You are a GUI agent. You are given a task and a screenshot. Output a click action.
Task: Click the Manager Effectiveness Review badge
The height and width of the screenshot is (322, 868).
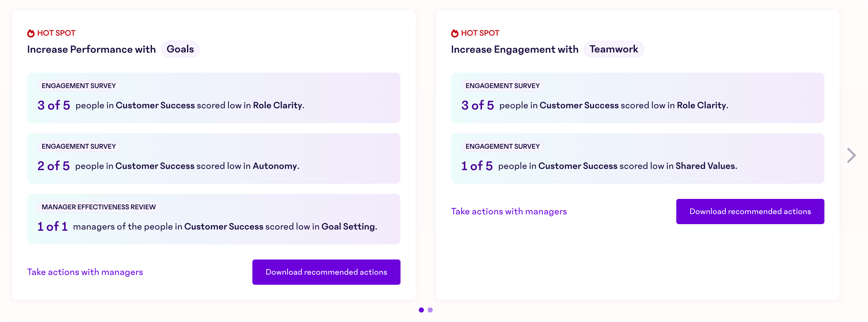(x=98, y=207)
